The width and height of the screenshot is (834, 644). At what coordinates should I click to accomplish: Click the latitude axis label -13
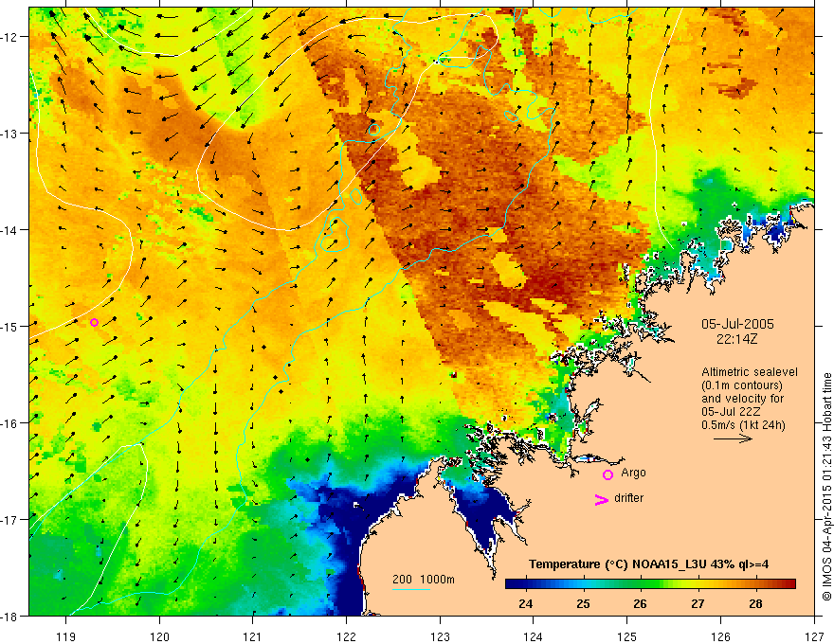9,134
